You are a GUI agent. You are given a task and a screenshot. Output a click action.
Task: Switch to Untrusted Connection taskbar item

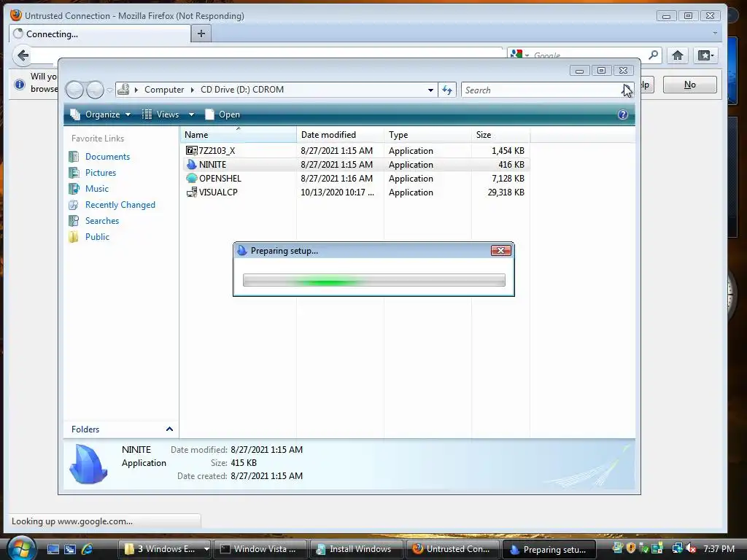[452, 549]
